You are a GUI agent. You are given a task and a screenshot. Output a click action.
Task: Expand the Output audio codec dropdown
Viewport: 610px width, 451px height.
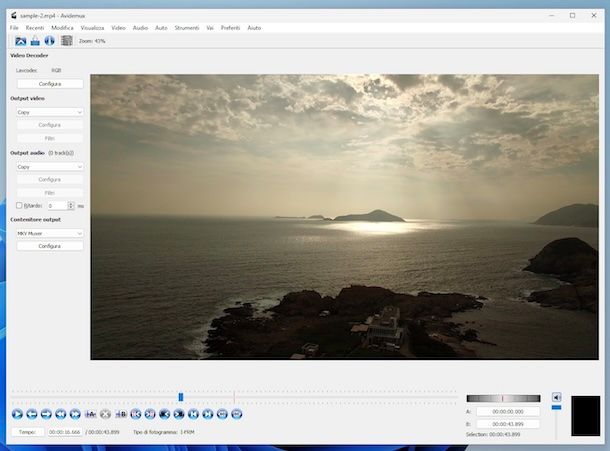click(48, 167)
